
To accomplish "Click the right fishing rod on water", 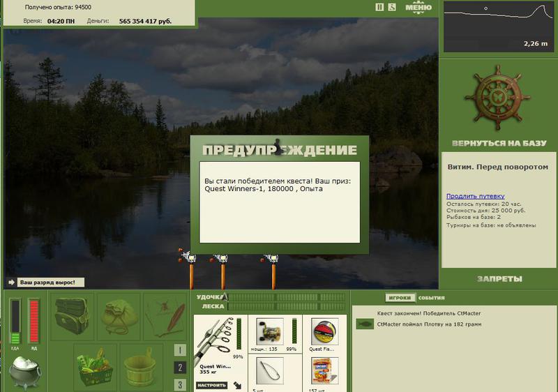I will [x=273, y=271].
